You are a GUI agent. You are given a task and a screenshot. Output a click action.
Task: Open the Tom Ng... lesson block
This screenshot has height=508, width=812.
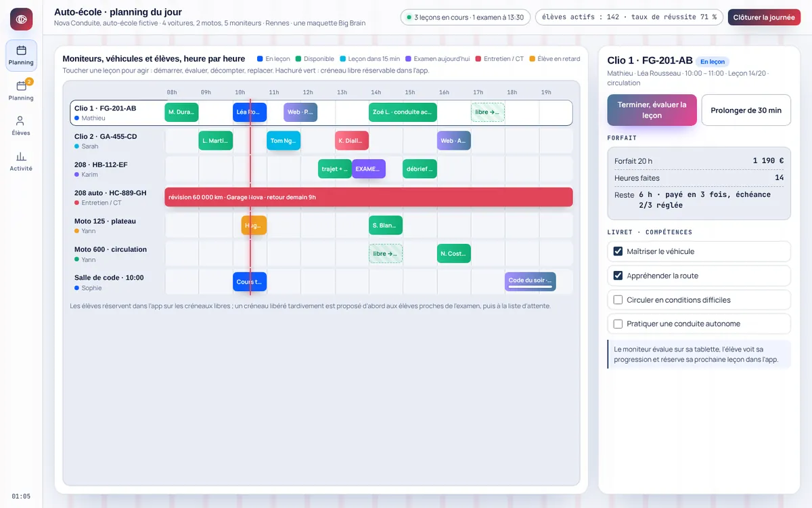[284, 141]
